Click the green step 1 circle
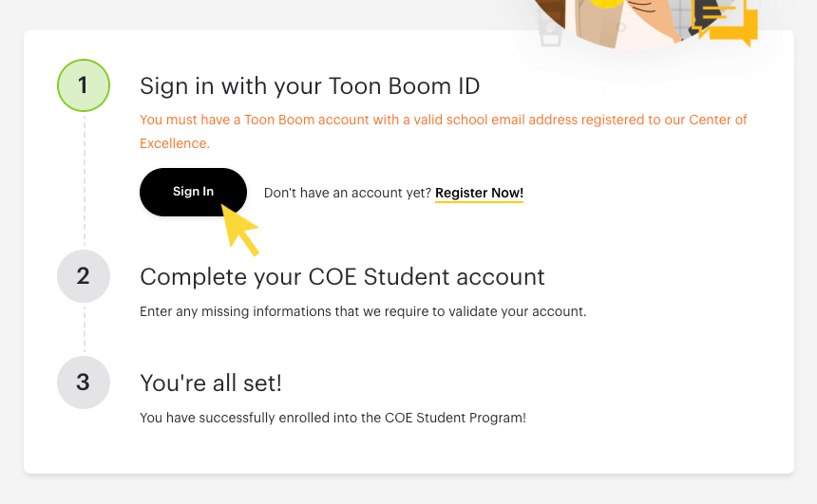817x504 pixels. click(84, 85)
